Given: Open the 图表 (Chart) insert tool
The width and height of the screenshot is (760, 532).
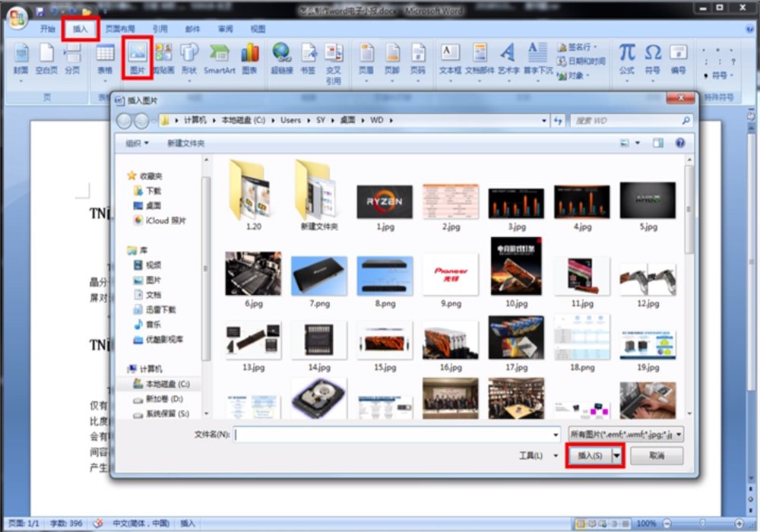Looking at the screenshot, I should coord(249,59).
